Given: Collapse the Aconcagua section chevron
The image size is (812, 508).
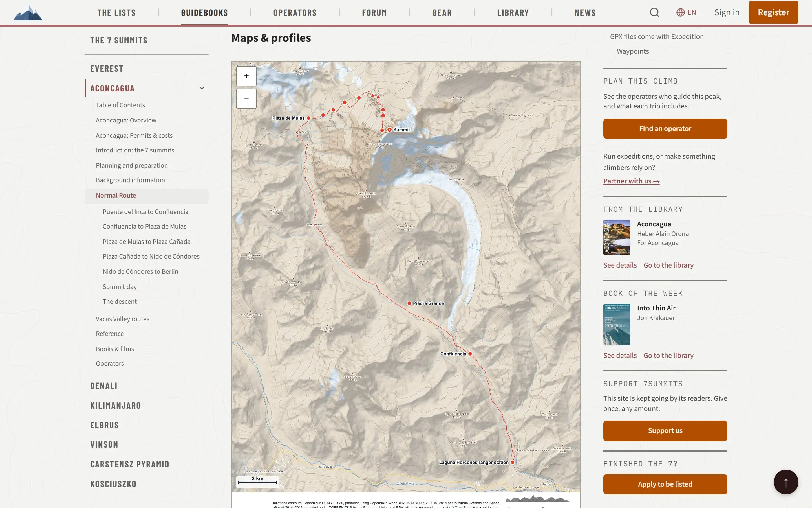Looking at the screenshot, I should click(202, 88).
